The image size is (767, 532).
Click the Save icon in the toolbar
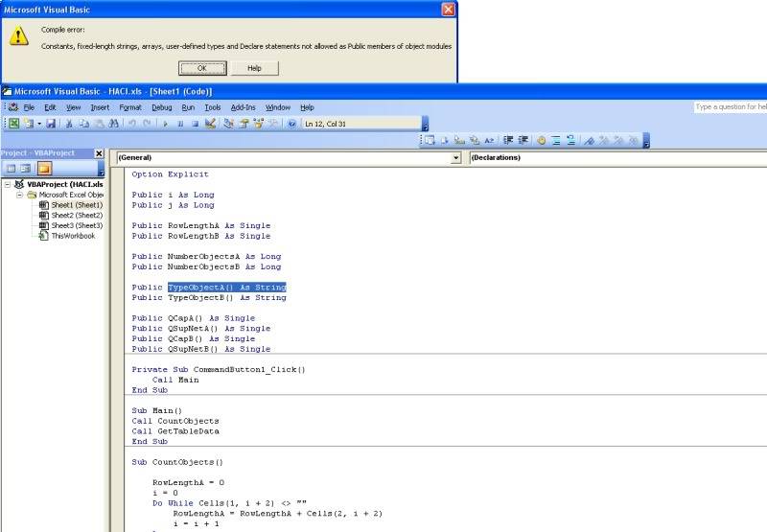tap(52, 124)
